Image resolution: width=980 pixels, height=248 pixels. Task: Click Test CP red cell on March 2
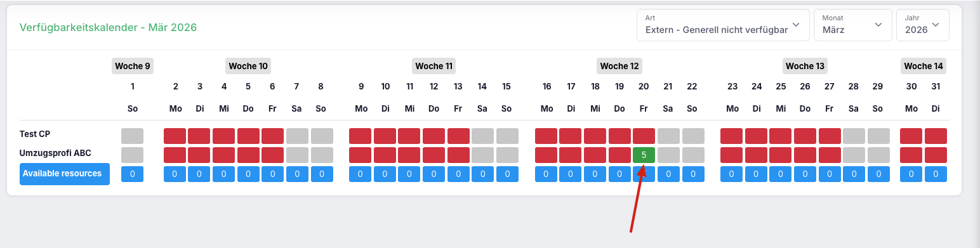[175, 136]
